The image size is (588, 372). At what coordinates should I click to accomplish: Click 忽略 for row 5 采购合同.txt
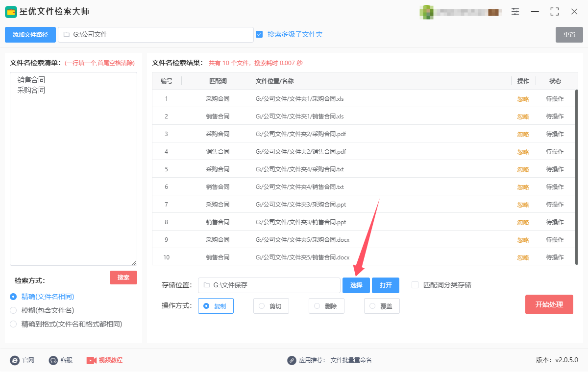(x=523, y=169)
